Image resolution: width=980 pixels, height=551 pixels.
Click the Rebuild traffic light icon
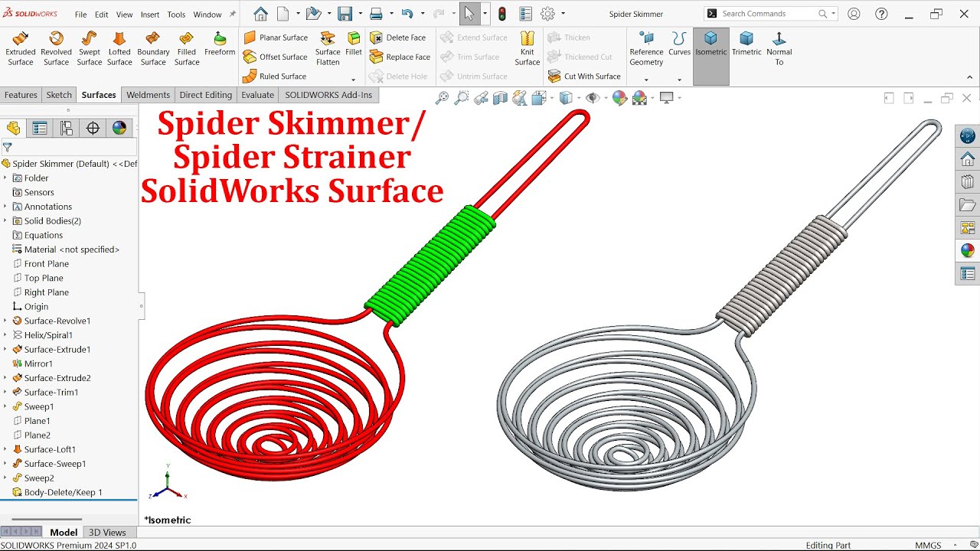coord(502,14)
